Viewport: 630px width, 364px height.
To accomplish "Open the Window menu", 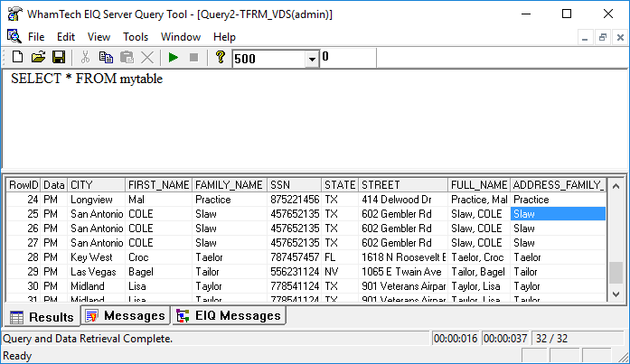I will [181, 37].
